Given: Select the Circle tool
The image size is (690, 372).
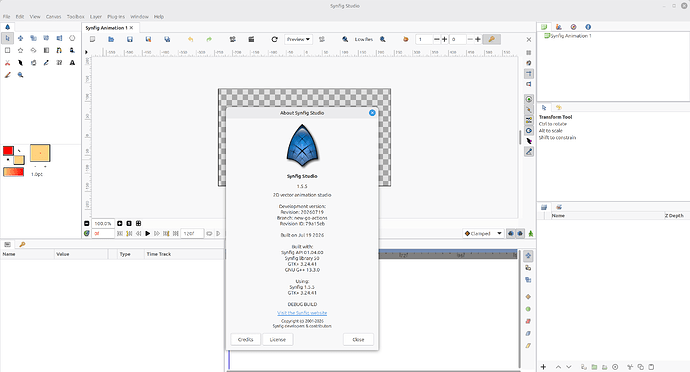Looking at the screenshot, I should coord(72,39).
